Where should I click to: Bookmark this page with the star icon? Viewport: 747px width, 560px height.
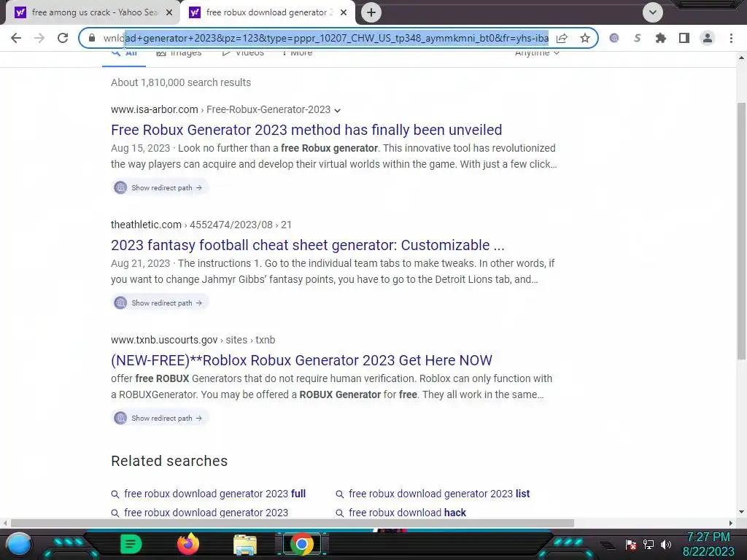point(585,38)
